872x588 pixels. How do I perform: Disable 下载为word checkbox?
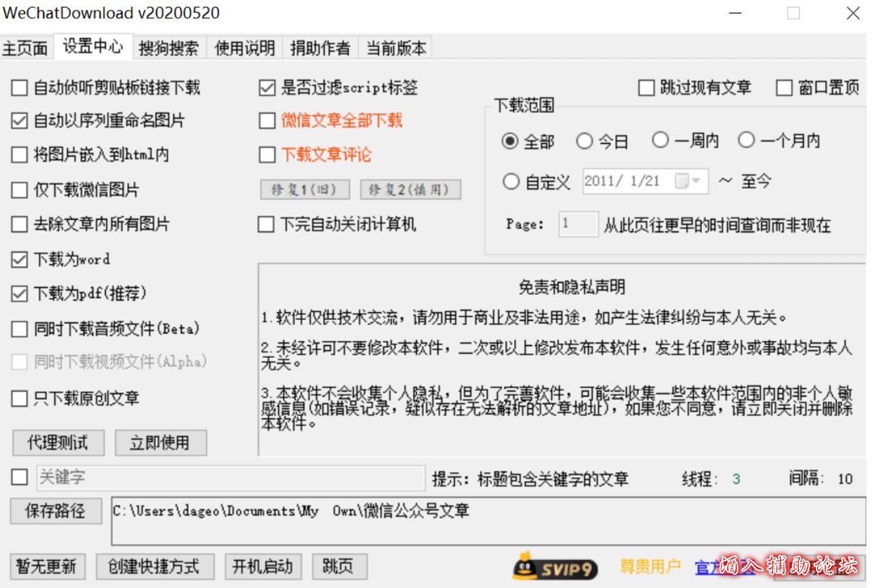pyautogui.click(x=20, y=260)
